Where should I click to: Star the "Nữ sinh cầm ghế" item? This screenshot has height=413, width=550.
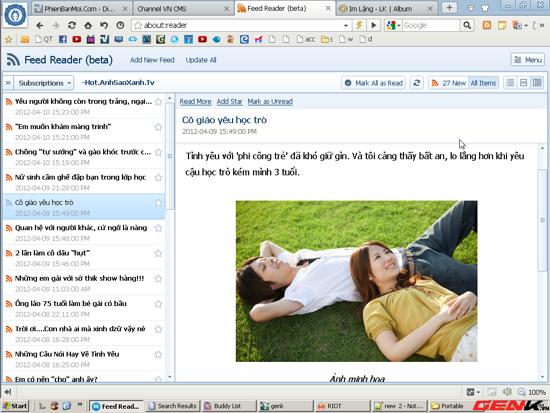coord(158,178)
